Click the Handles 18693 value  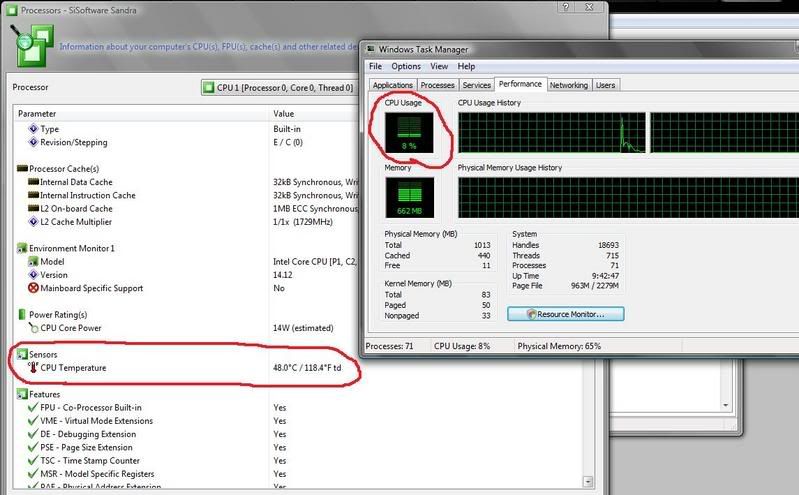click(608, 245)
